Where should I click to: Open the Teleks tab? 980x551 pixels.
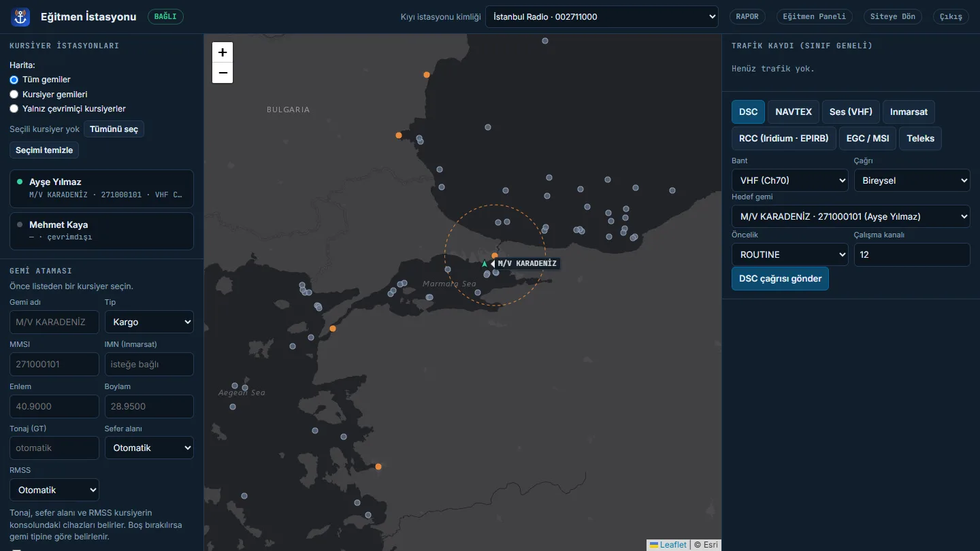click(921, 138)
